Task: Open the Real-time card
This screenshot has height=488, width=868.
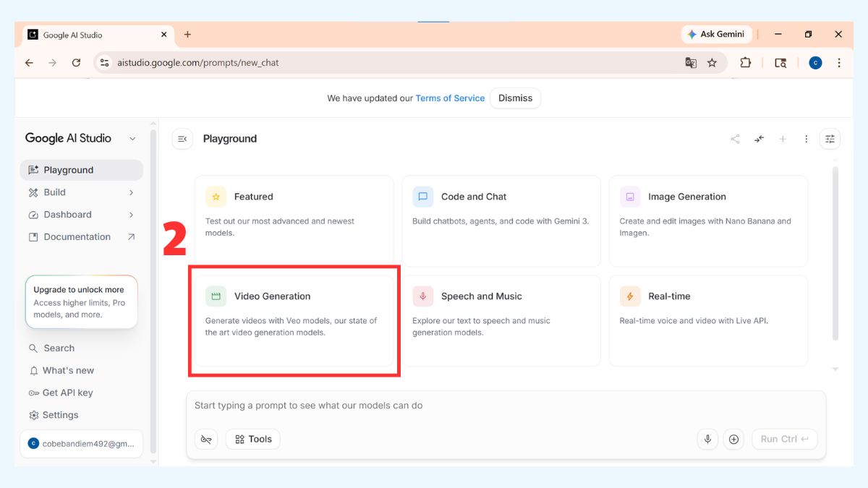Action: pos(708,320)
